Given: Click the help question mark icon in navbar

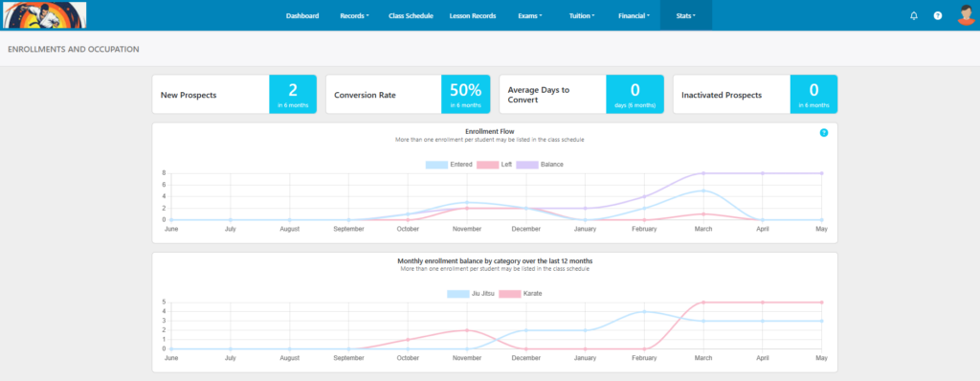Looking at the screenshot, I should click(938, 15).
